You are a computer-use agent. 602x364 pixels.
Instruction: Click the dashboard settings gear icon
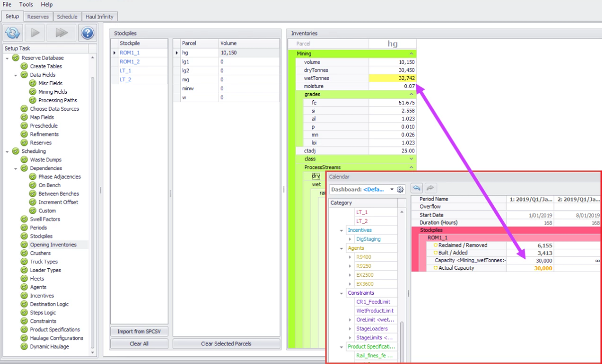pos(400,190)
